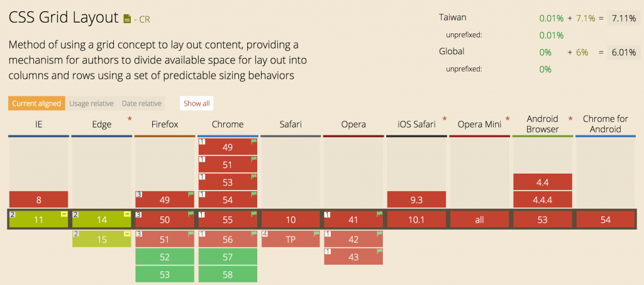
Task: Switch to Usage relative view
Action: tap(91, 103)
